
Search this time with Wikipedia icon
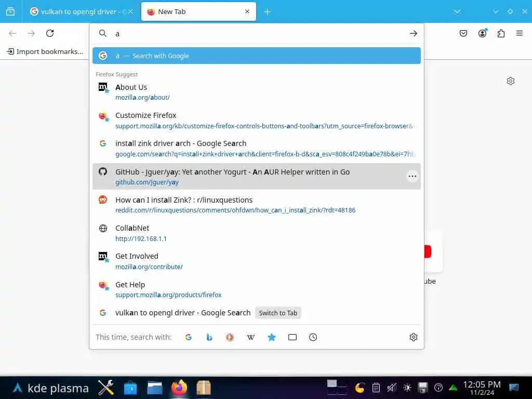coord(251,337)
